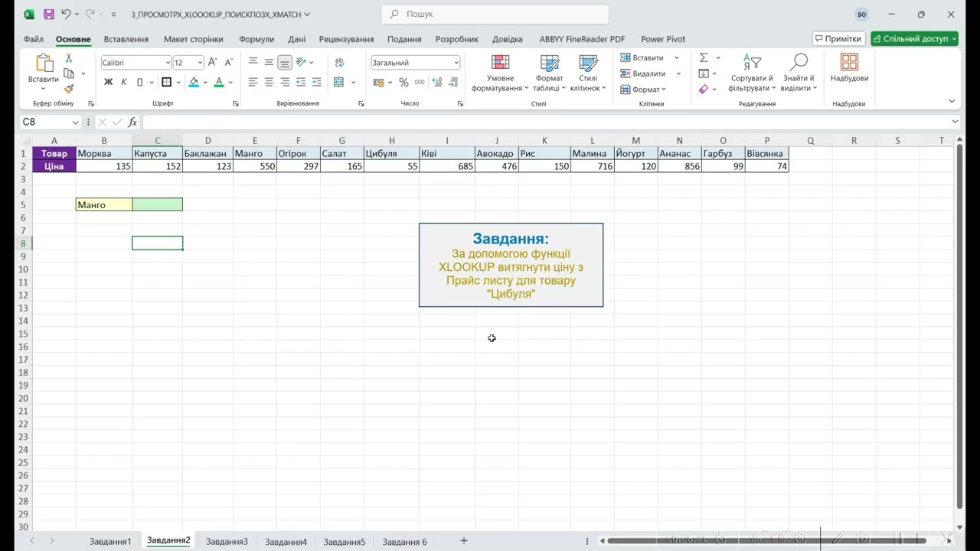Click the Пошук search box

click(495, 14)
